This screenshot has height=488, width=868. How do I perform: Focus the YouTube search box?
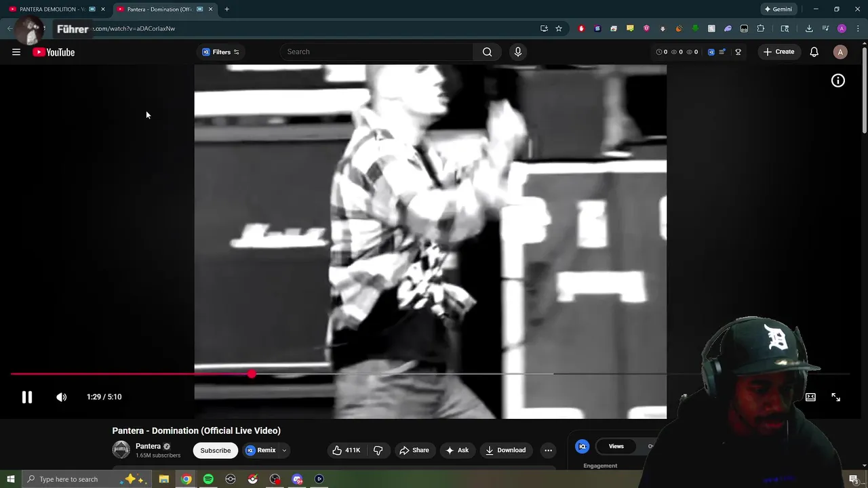pos(376,52)
